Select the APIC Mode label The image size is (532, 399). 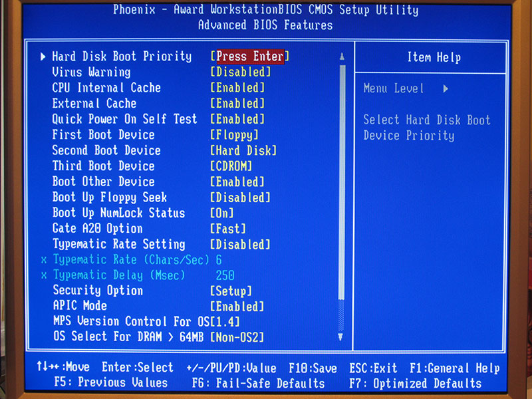(x=80, y=306)
